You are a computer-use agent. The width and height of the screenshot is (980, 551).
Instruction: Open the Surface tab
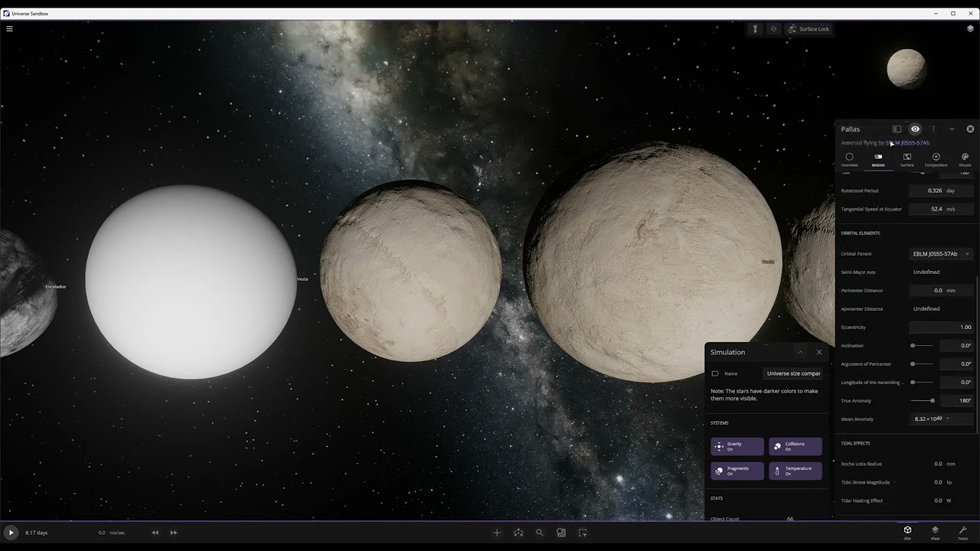(907, 159)
